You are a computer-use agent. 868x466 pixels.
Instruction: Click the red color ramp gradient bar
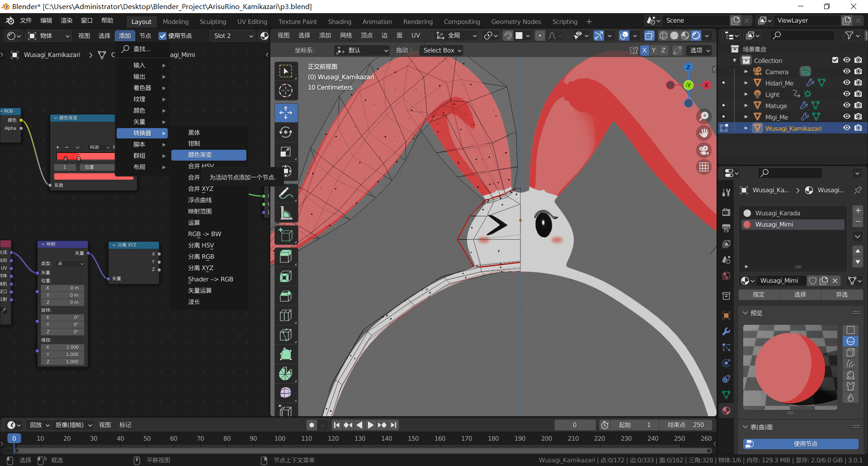click(x=85, y=157)
